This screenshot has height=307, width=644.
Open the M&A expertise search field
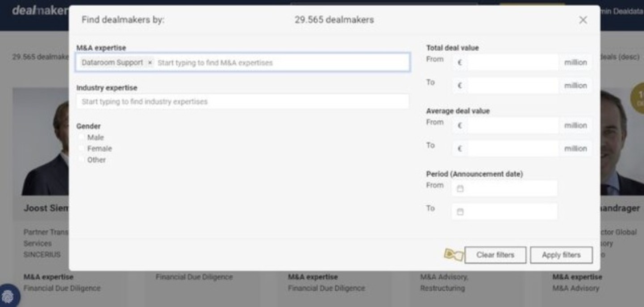coord(282,63)
